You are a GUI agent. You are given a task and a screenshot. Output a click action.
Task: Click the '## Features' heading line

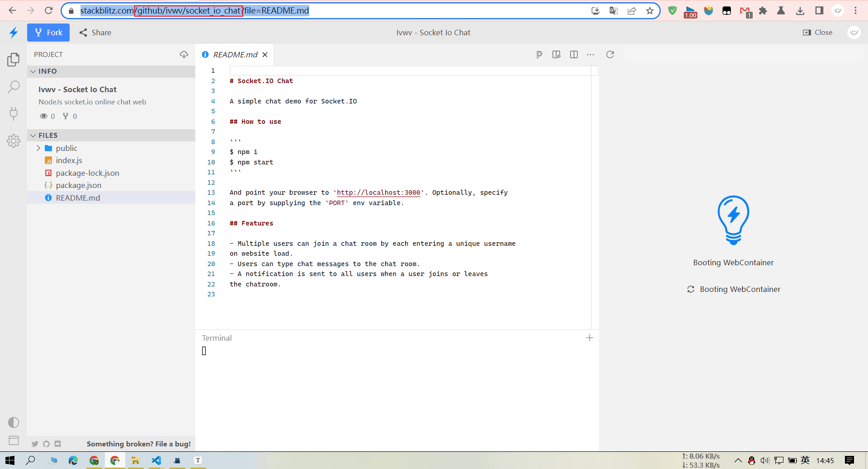tap(251, 223)
